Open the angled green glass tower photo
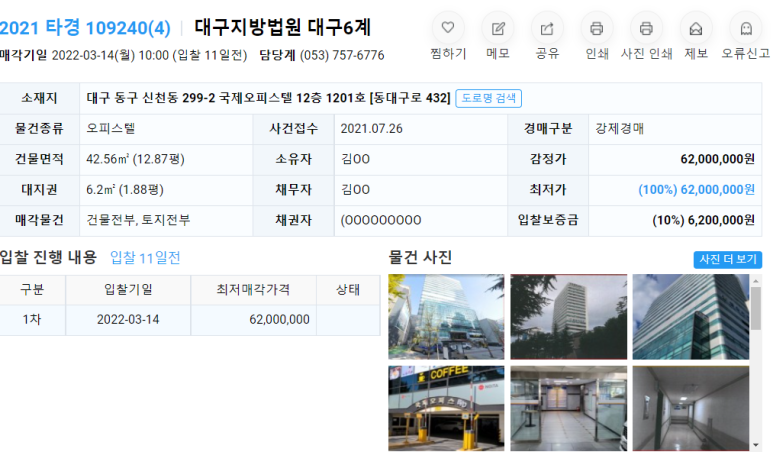 691,317
